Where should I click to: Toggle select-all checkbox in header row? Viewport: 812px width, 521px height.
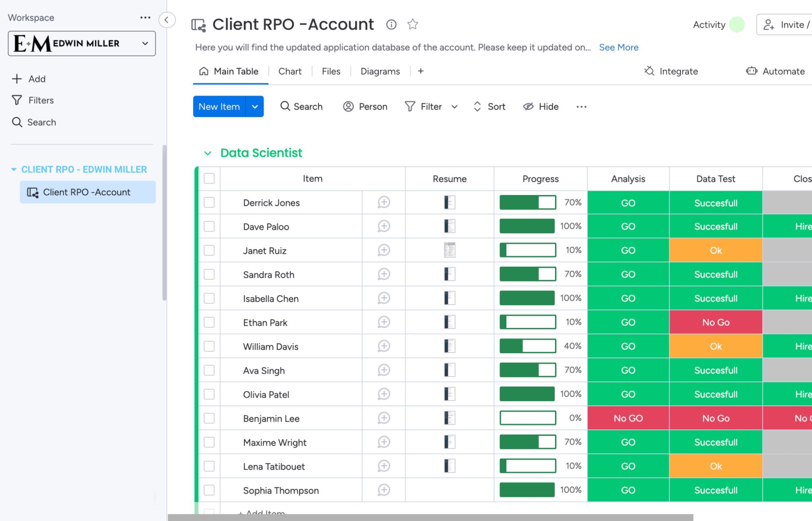pyautogui.click(x=209, y=178)
